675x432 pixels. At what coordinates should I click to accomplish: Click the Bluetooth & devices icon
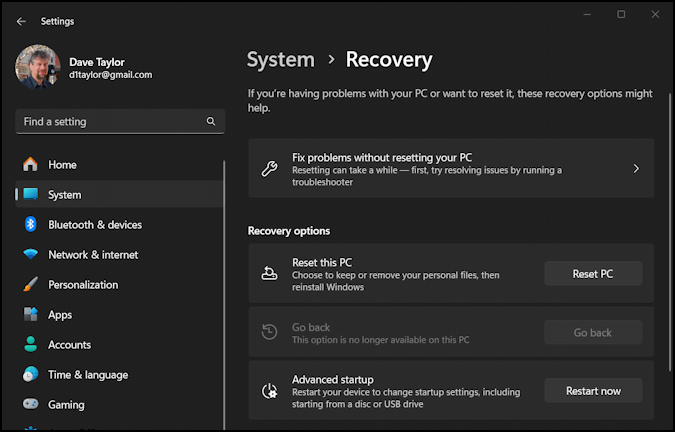tap(30, 225)
